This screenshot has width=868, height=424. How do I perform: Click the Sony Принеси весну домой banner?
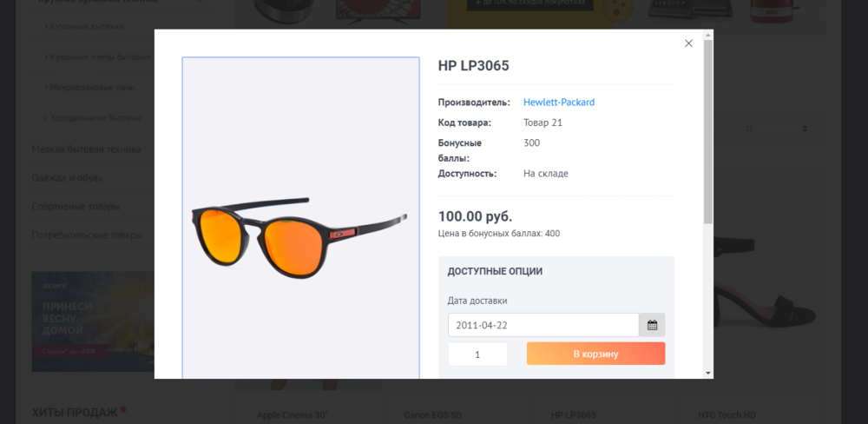pyautogui.click(x=93, y=321)
